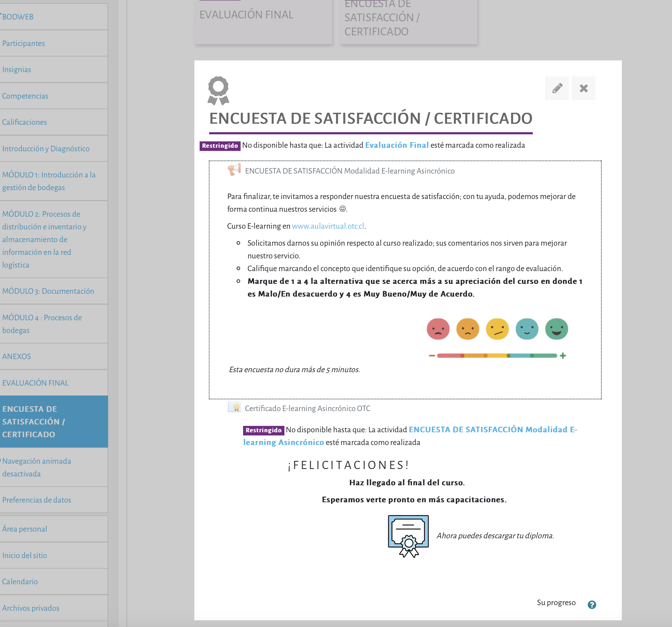Viewport: 672px width, 627px height.
Task: Switch to the EVALUACIÓN FINAL tab card
Action: [x=263, y=22]
